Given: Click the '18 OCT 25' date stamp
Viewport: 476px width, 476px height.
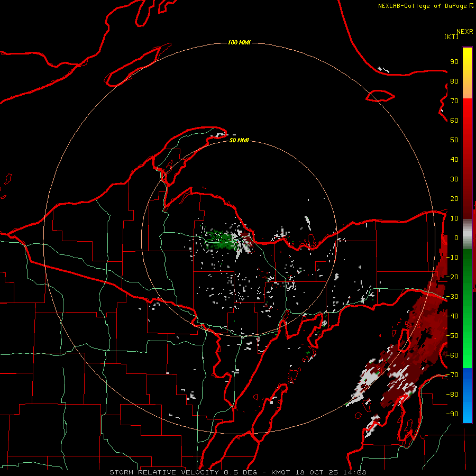Looking at the screenshot, I should tap(317, 472).
